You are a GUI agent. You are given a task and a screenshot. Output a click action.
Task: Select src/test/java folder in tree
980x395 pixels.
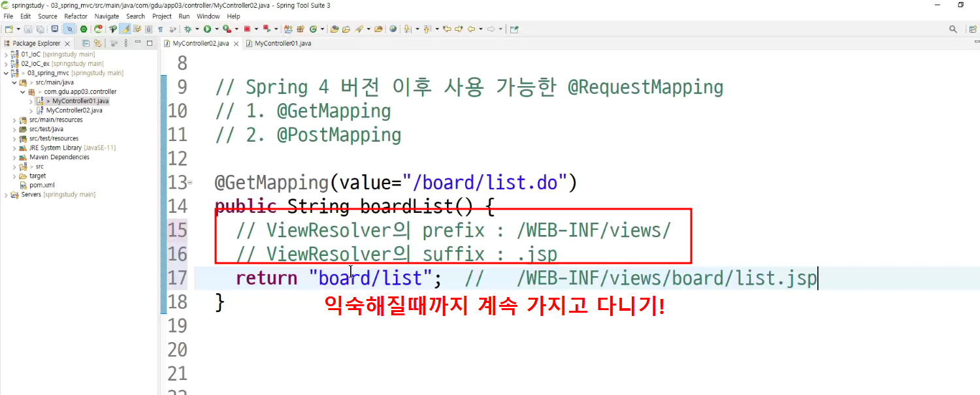coord(46,129)
